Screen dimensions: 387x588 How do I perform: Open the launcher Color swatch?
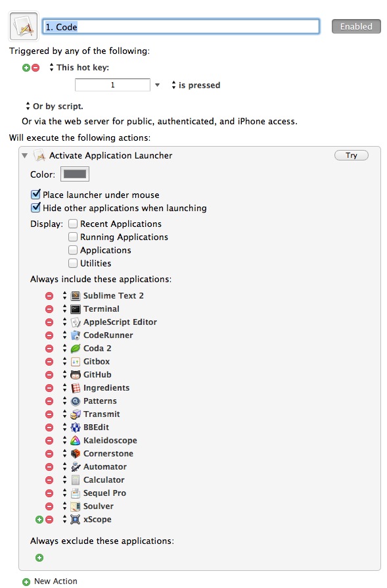(75, 174)
